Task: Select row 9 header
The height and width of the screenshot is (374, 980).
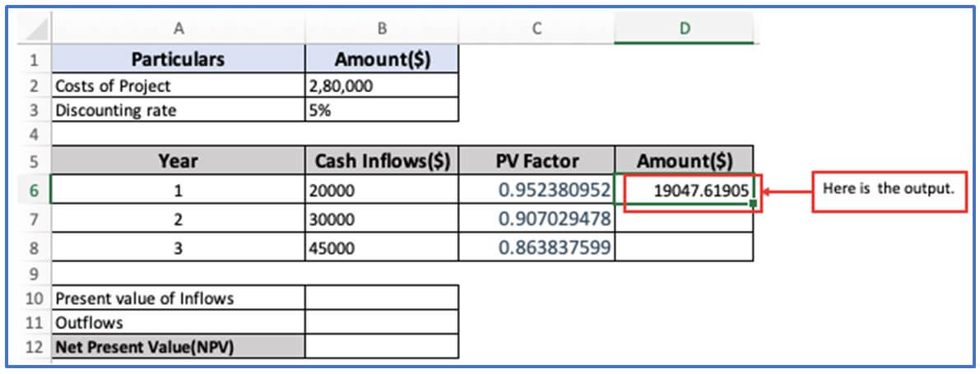Action: pyautogui.click(x=35, y=274)
